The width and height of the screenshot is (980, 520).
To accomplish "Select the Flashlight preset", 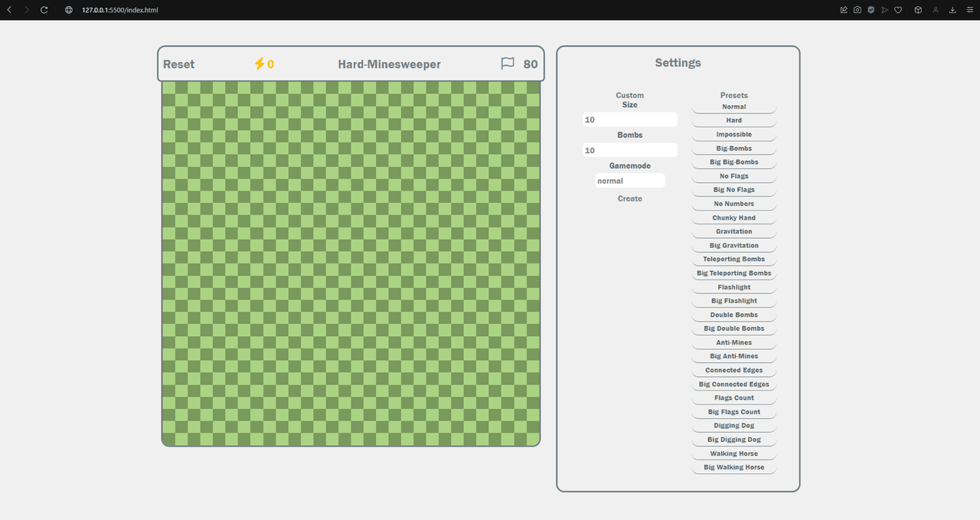I will pos(734,287).
